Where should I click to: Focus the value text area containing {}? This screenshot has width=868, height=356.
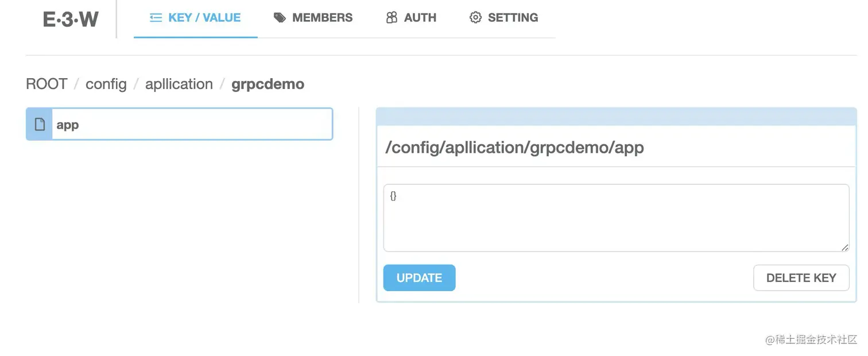tap(616, 218)
